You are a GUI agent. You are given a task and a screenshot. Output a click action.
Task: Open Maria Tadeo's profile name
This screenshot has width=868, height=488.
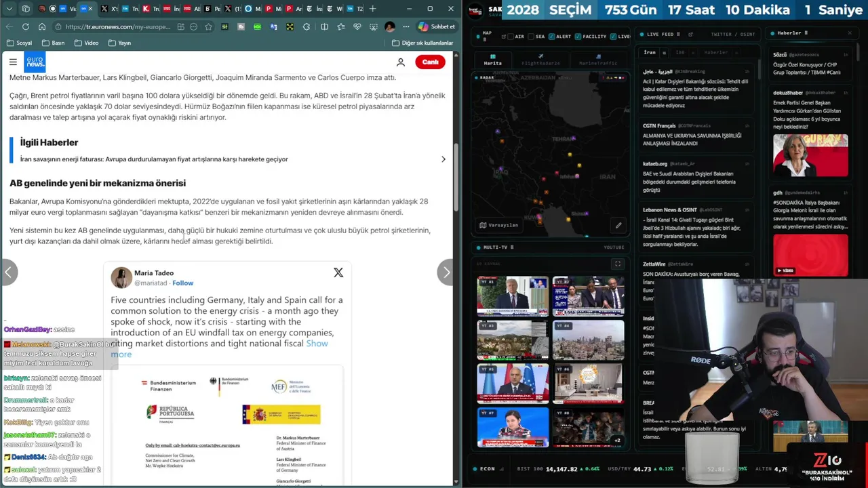[x=154, y=272]
